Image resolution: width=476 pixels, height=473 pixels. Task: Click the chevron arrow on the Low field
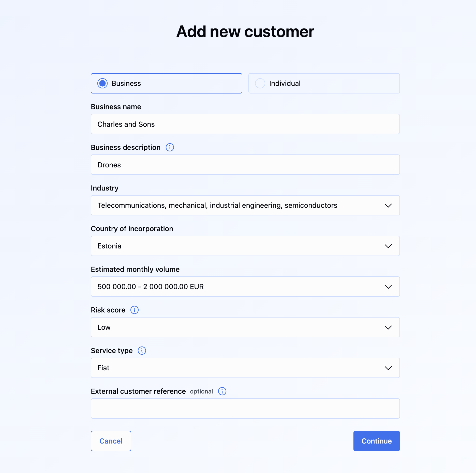(388, 327)
